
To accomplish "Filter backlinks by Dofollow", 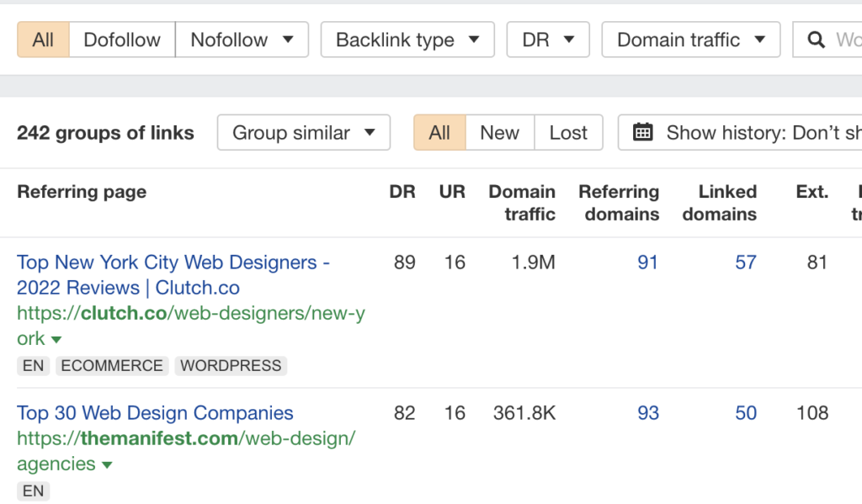I will 122,40.
